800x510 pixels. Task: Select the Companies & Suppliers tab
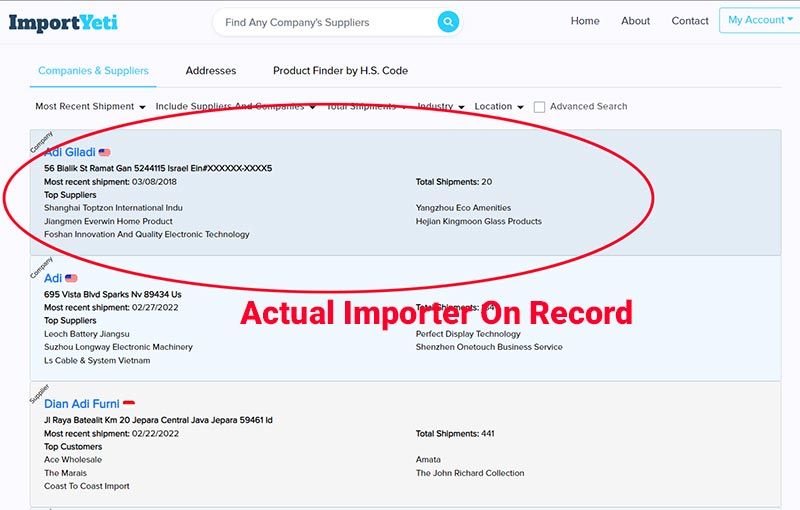click(x=93, y=71)
